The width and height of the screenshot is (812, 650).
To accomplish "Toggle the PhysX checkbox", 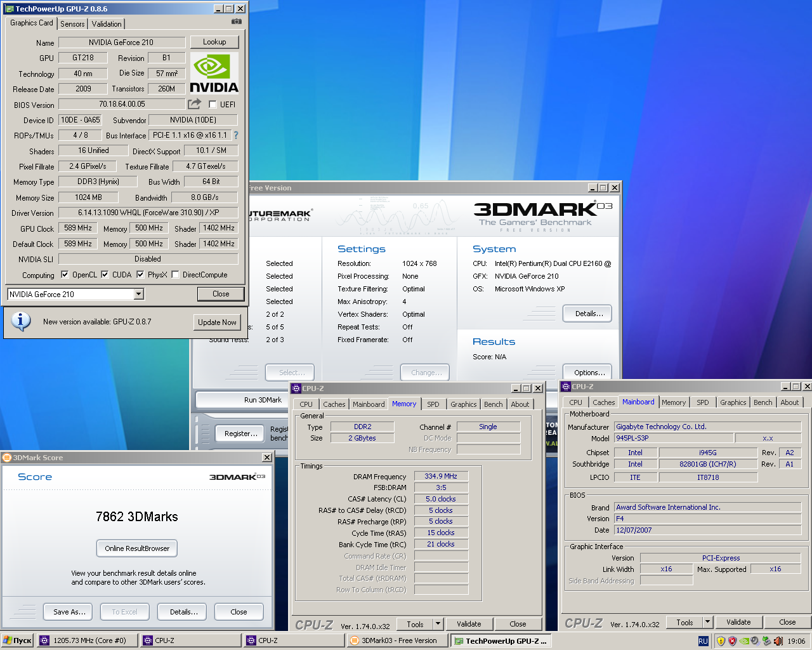I will (140, 275).
